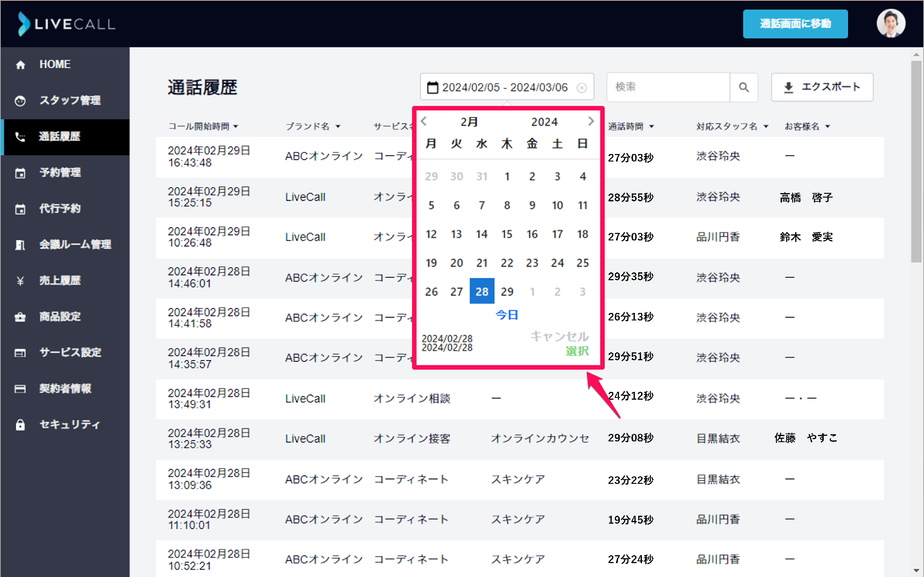The width and height of the screenshot is (924, 577).
Task: Click オンラインカウンセ cell
Action: click(x=540, y=438)
